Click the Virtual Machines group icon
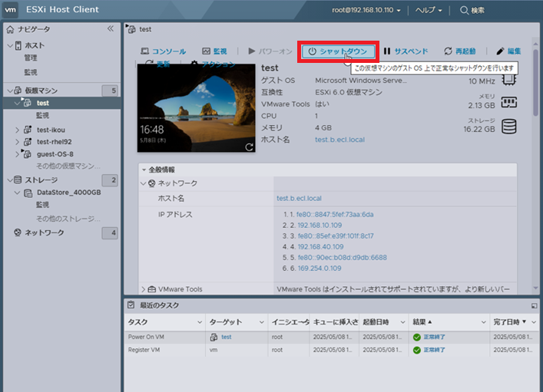The width and height of the screenshot is (543, 392). (x=18, y=91)
